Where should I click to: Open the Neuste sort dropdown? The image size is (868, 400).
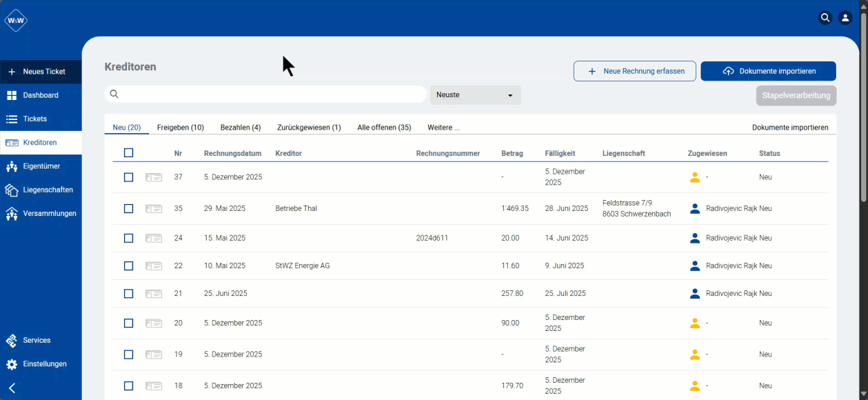pos(476,95)
